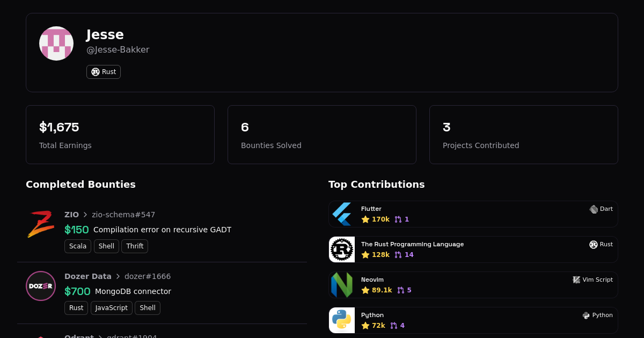
Task: Click the Flutter project logo
Action: point(342,214)
